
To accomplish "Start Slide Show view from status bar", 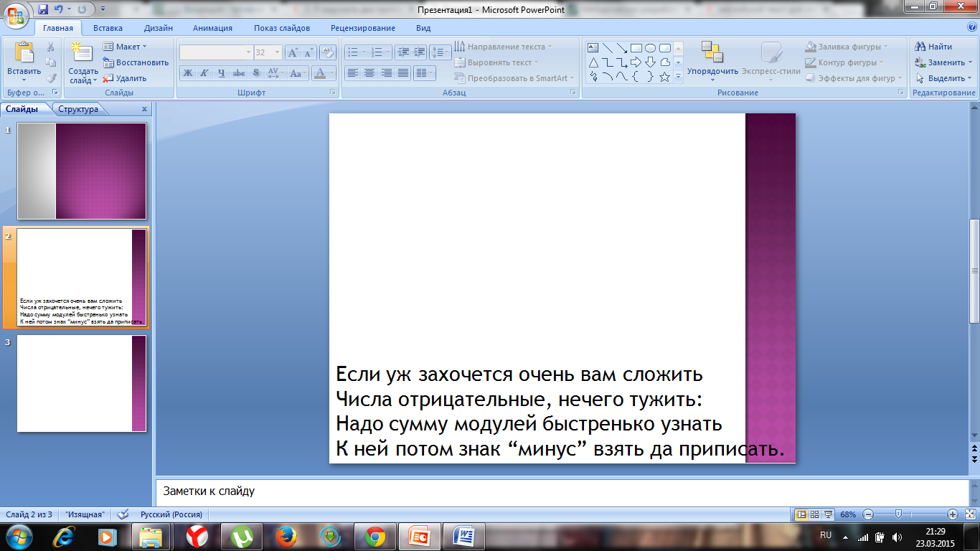I will (828, 514).
